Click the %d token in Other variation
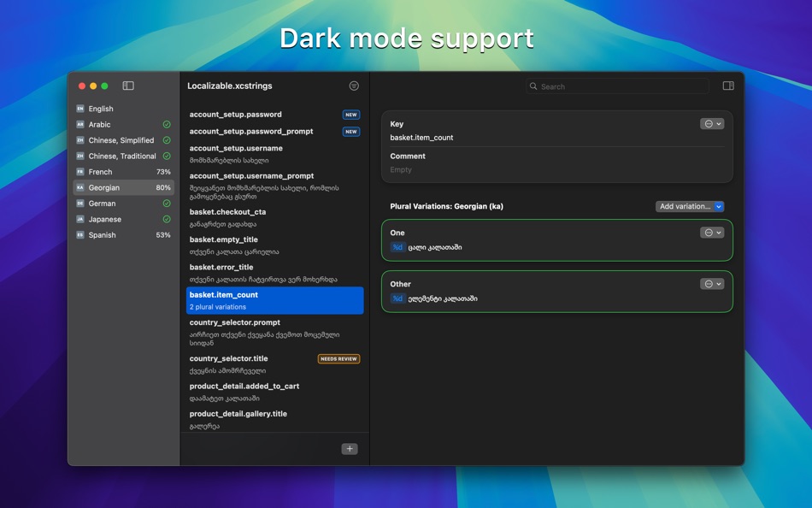 pos(397,298)
